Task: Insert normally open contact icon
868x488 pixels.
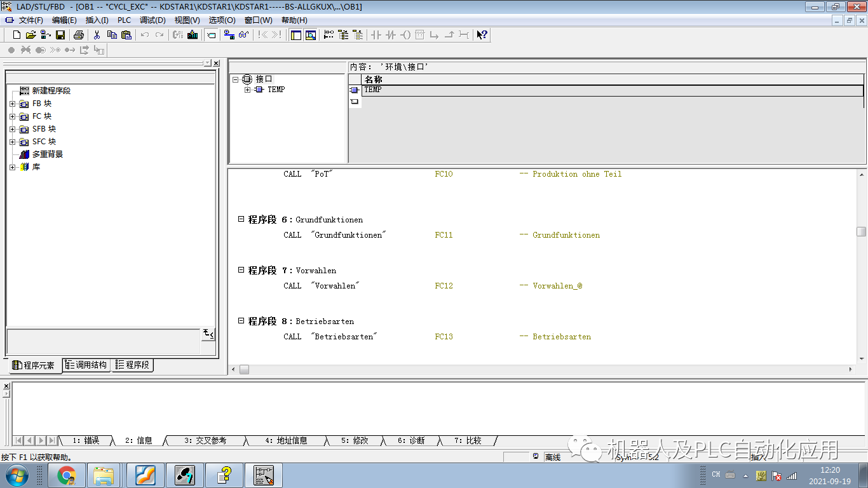Action: pos(376,35)
